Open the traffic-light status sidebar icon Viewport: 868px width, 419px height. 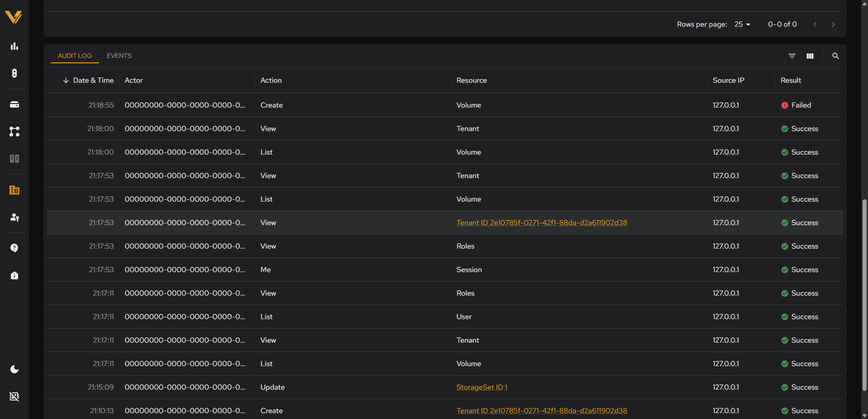[14, 73]
